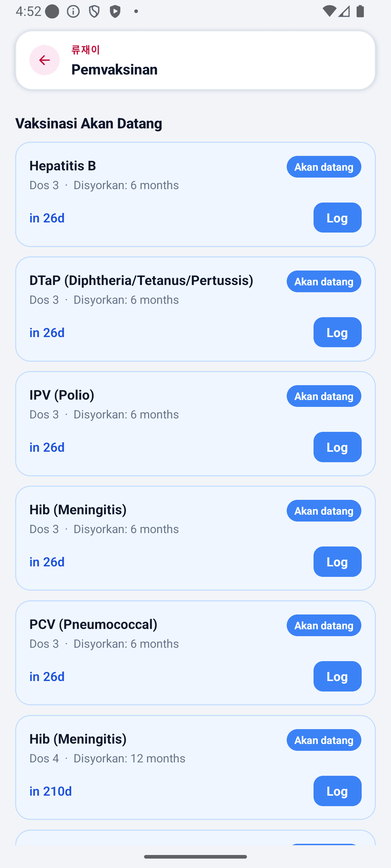391x868 pixels.
Task: Select the PCV (Pneumococcal) card title
Action: [x=93, y=624]
